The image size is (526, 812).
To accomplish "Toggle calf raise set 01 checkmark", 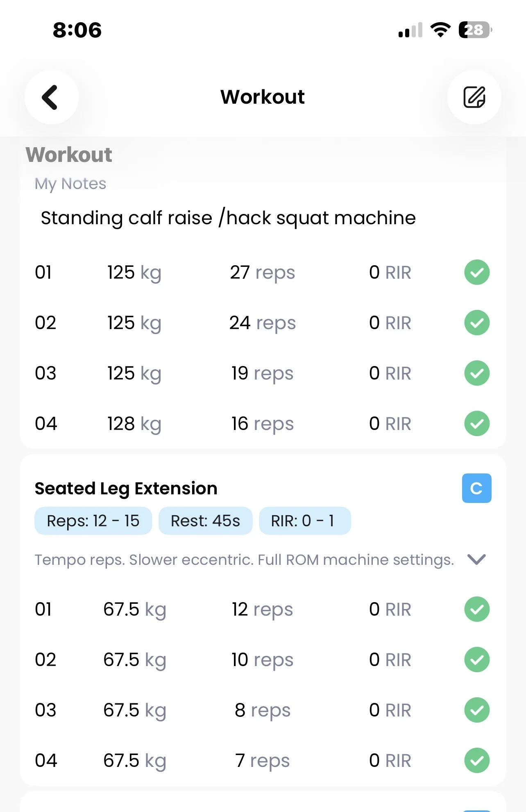I will point(477,272).
